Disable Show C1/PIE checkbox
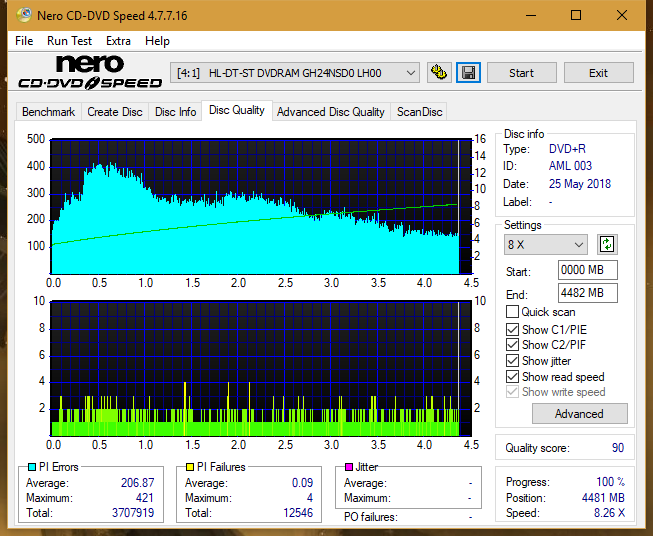Viewport: 653px width, 536px height. (x=512, y=329)
